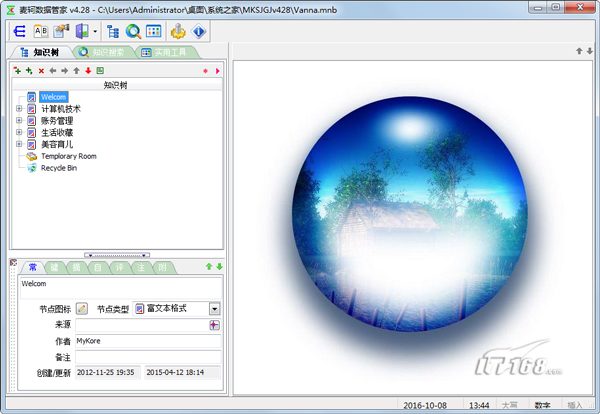
Task: Click the gray down arrow above content pane
Action: tap(590, 51)
